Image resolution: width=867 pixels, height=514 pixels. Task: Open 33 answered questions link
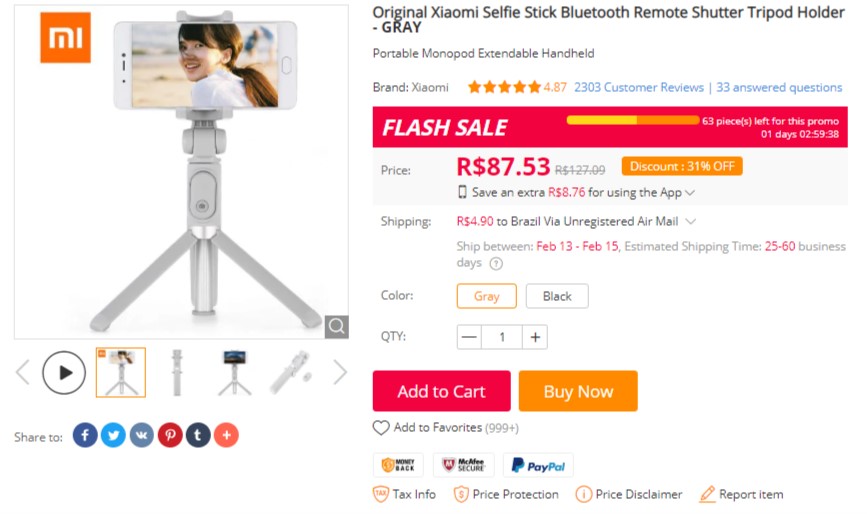pos(779,87)
